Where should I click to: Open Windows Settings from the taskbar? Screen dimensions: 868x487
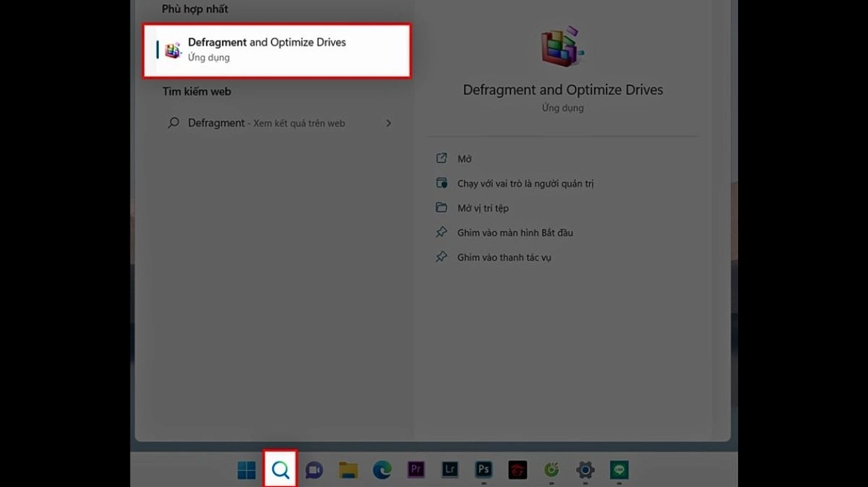click(x=584, y=469)
